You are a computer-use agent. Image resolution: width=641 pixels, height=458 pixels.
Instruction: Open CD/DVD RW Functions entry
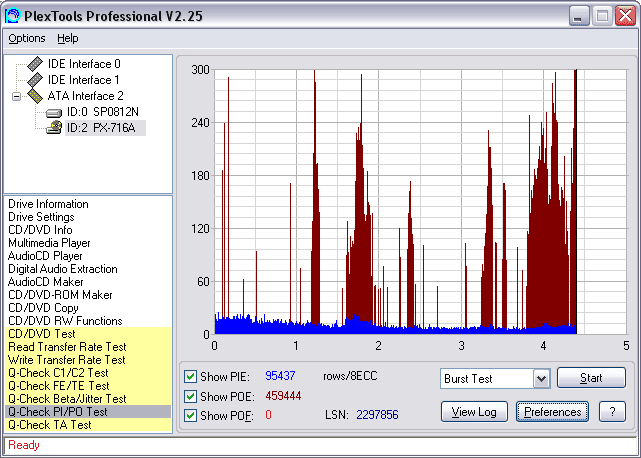[65, 321]
